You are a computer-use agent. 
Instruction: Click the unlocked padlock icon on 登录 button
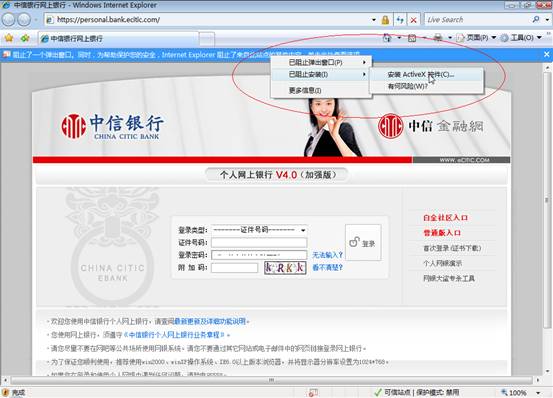(354, 242)
